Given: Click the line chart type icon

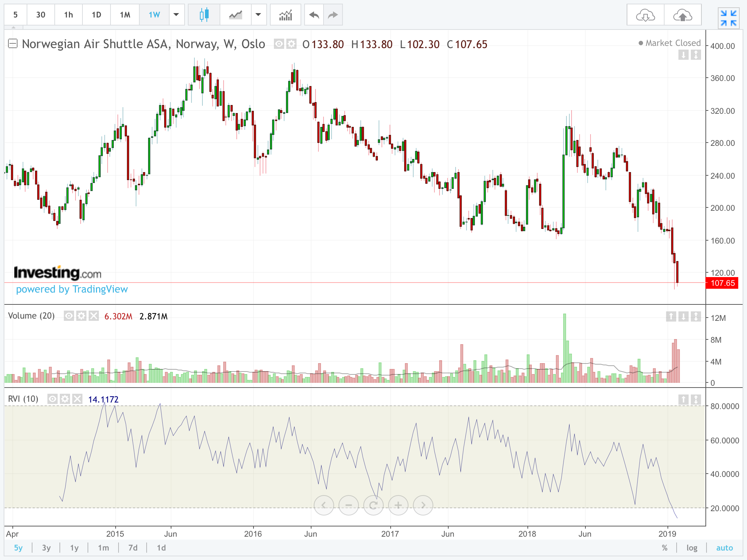Looking at the screenshot, I should 235,15.
